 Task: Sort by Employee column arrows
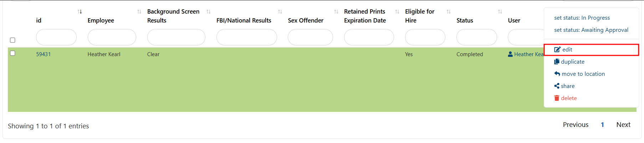[139, 12]
